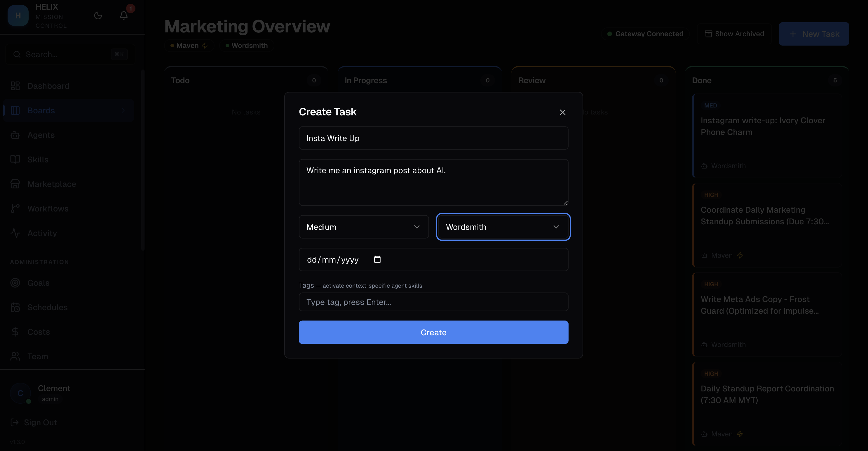Viewport: 868px width, 451px height.
Task: Toggle dark mode moon icon
Action: coord(98,15)
